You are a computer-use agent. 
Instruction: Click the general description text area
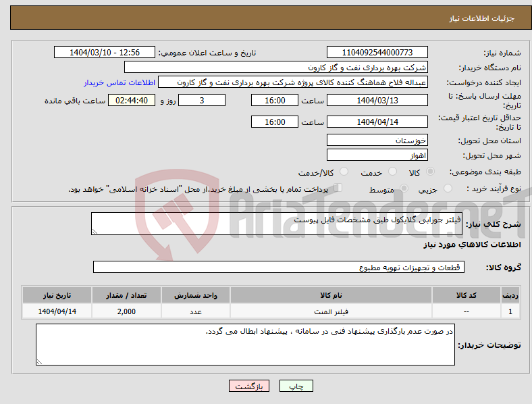pyautogui.click(x=277, y=224)
